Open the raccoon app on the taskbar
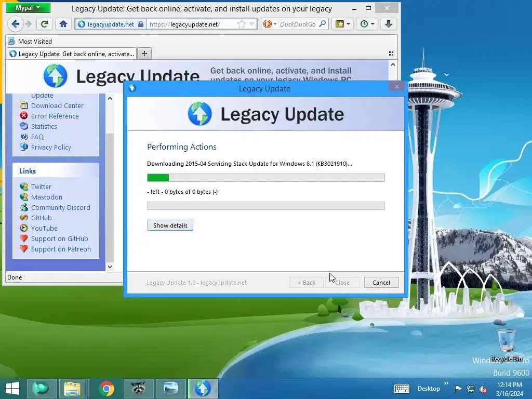This screenshot has height=399, width=532. click(138, 389)
